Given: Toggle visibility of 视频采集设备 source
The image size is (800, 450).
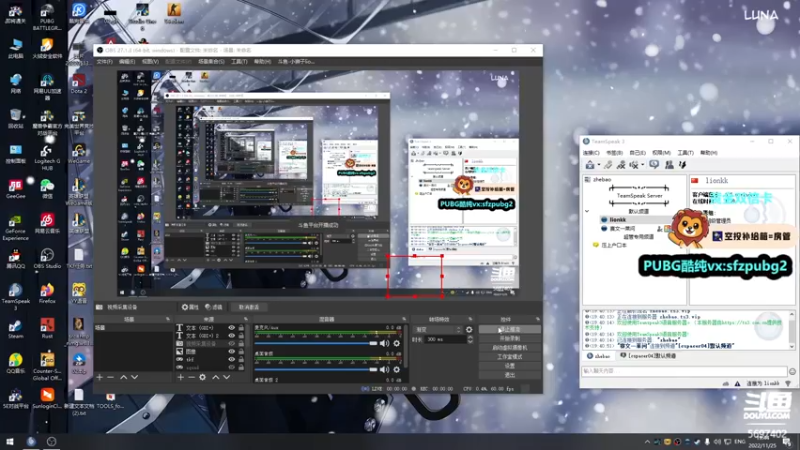Looking at the screenshot, I should tap(232, 343).
